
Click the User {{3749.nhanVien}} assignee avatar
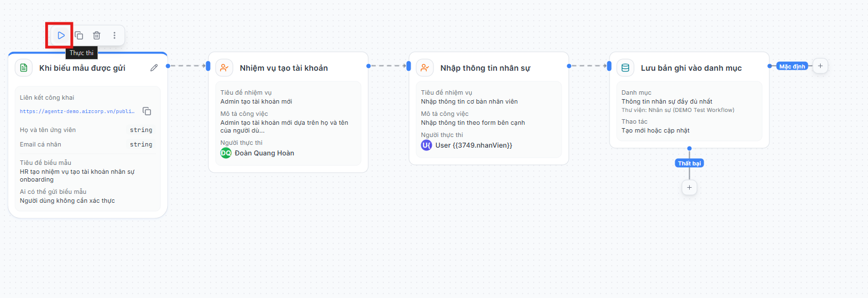[x=426, y=145]
